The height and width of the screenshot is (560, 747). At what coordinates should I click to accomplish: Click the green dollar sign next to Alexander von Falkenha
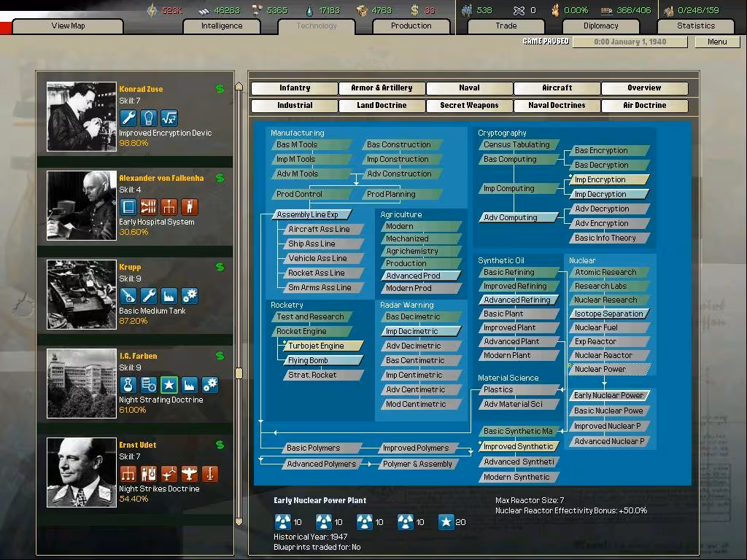220,178
